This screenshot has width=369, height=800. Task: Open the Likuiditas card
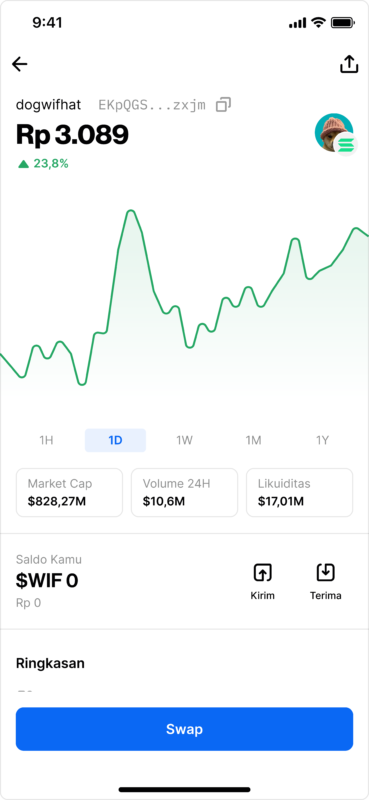[300, 493]
